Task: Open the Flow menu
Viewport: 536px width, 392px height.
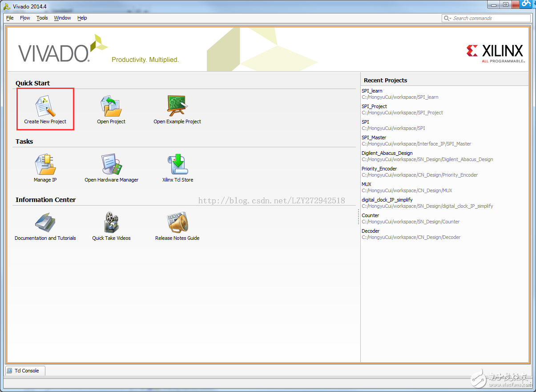Action: coord(25,18)
